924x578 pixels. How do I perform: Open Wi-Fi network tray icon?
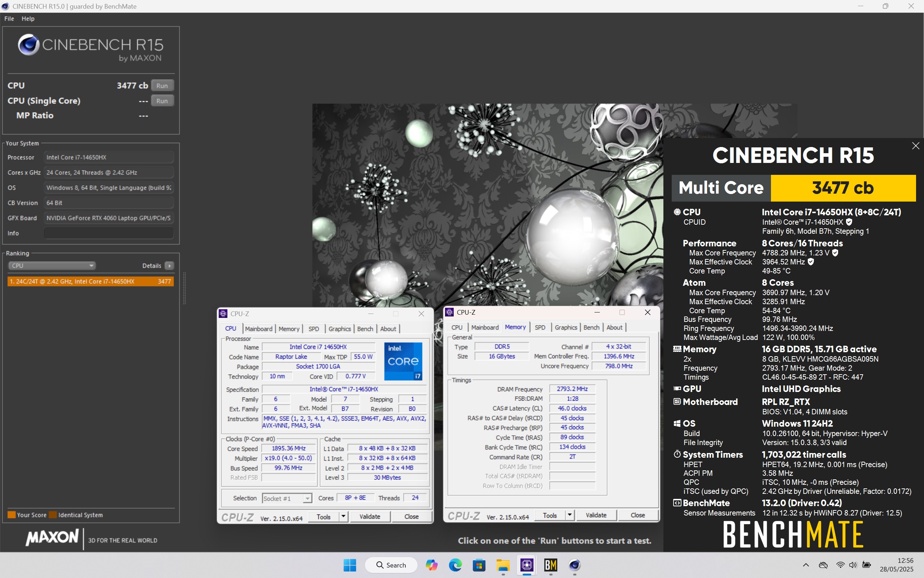coord(840,565)
